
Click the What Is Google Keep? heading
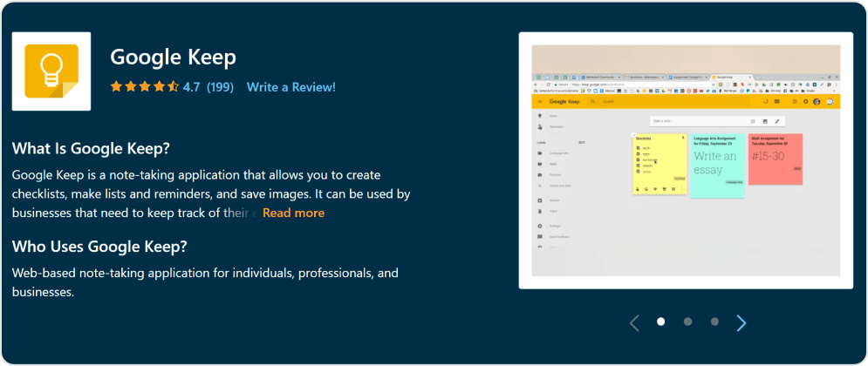click(x=91, y=149)
